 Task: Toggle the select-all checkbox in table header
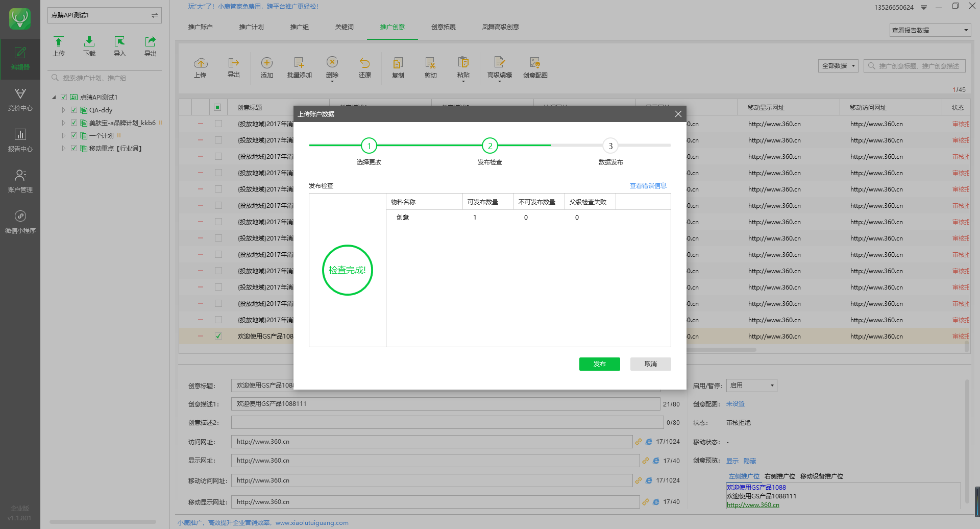coord(217,107)
